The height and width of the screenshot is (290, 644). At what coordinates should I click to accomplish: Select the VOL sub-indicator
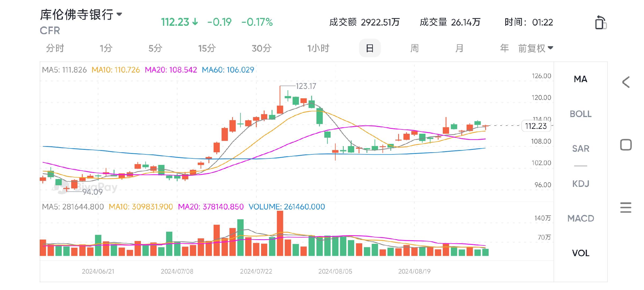[580, 253]
